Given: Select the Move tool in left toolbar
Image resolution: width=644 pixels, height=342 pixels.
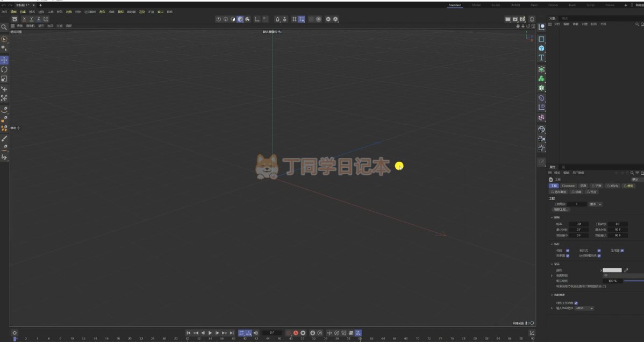Looking at the screenshot, I should [x=4, y=60].
